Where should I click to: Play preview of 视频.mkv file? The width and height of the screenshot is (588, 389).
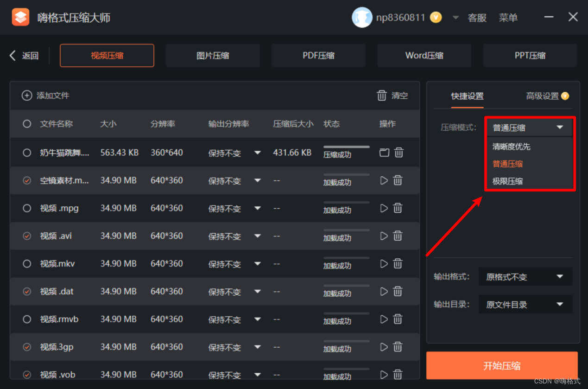[x=384, y=263]
